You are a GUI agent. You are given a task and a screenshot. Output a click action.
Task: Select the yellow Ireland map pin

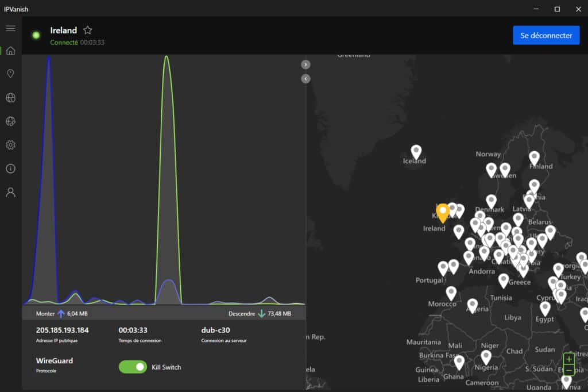coord(442,212)
